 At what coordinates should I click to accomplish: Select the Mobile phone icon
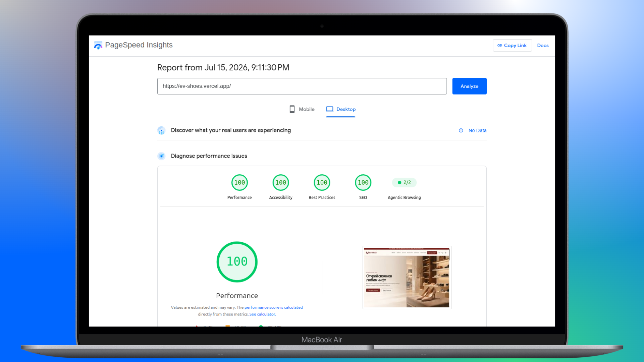point(292,109)
